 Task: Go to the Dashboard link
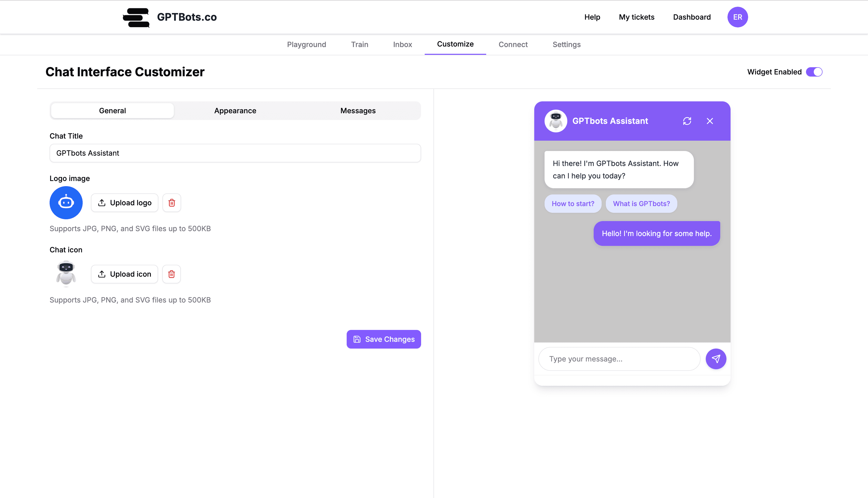point(692,17)
